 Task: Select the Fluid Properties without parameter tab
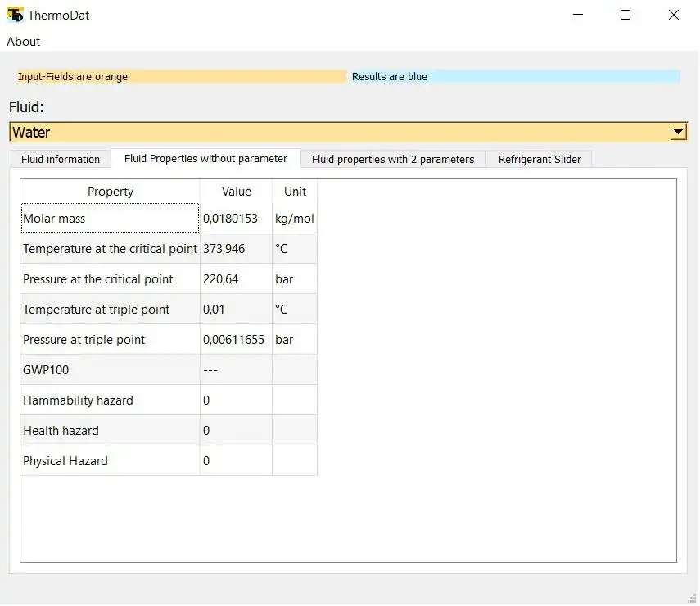coord(205,159)
